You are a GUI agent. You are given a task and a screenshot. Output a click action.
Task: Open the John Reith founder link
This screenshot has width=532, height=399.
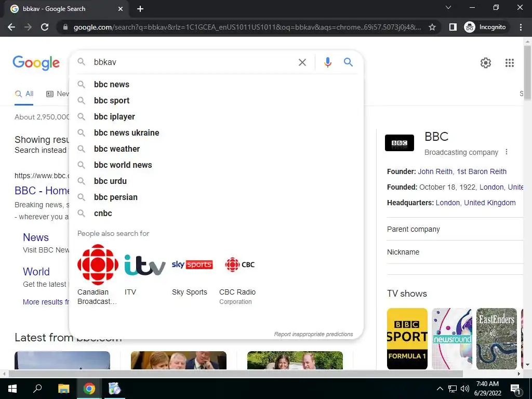(462, 171)
